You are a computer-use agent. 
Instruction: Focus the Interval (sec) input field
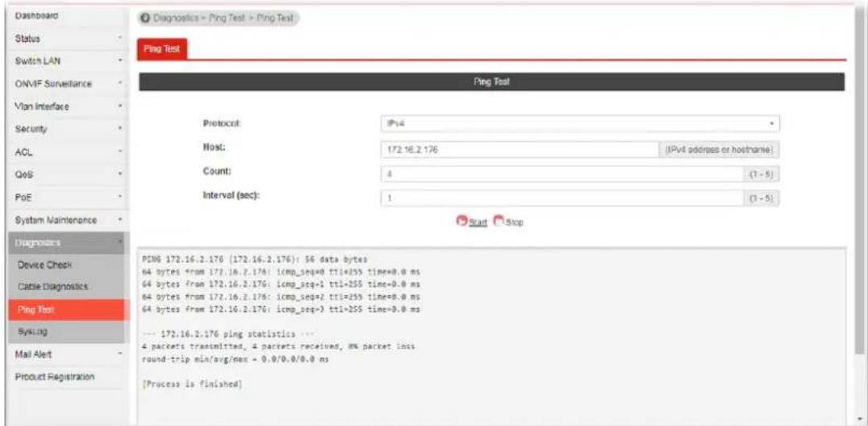coord(561,198)
